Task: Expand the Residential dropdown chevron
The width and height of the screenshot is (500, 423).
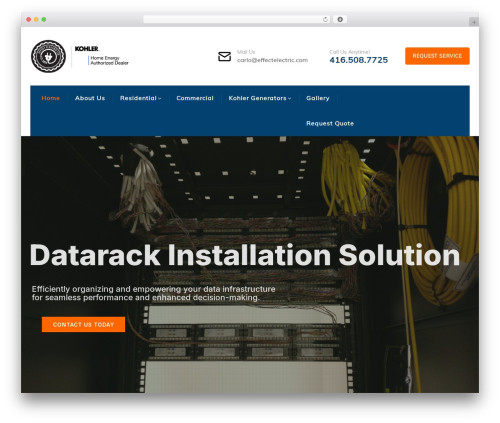Action: (160, 98)
